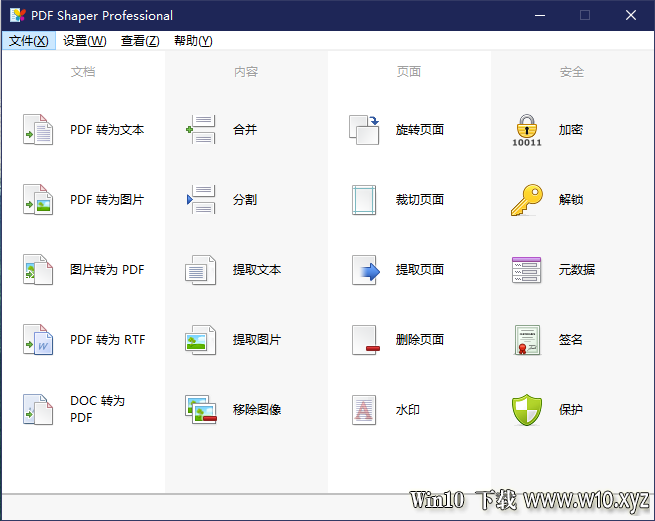Viewport: 655px width, 521px height.
Task: Click the 裁切页面 crop icon
Action: click(x=364, y=200)
